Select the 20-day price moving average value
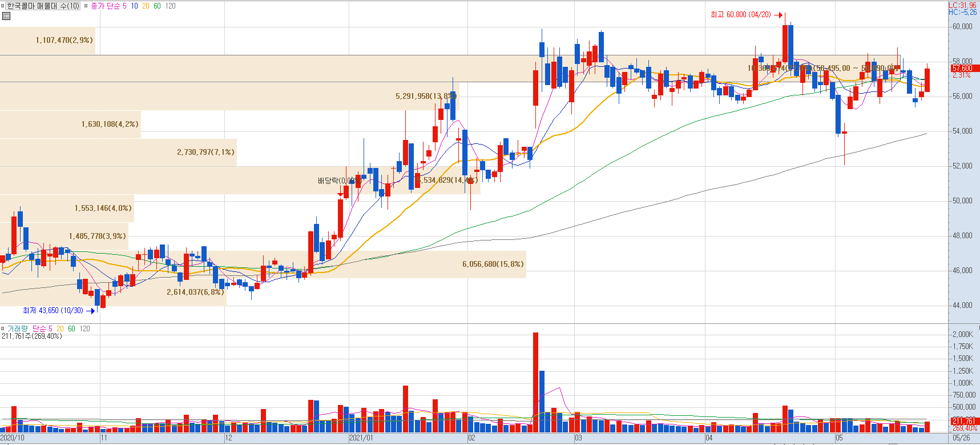Image resolution: width=980 pixels, height=445 pixels. 146,6
